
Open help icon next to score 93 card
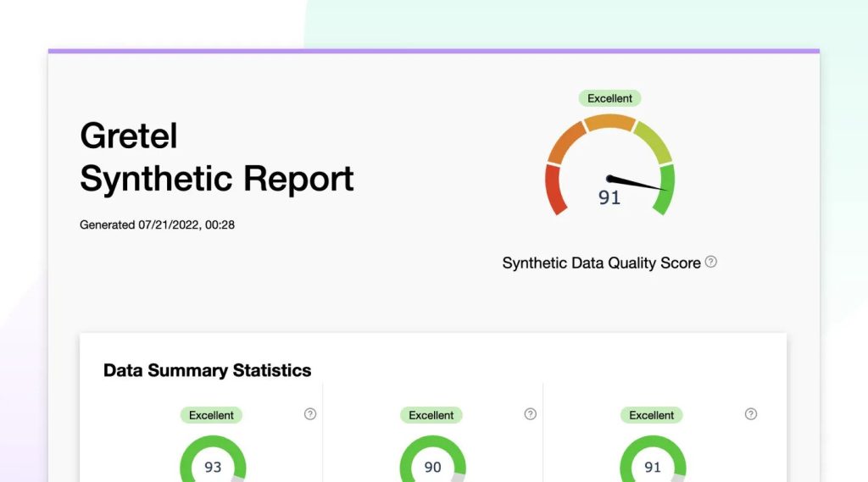(x=310, y=414)
